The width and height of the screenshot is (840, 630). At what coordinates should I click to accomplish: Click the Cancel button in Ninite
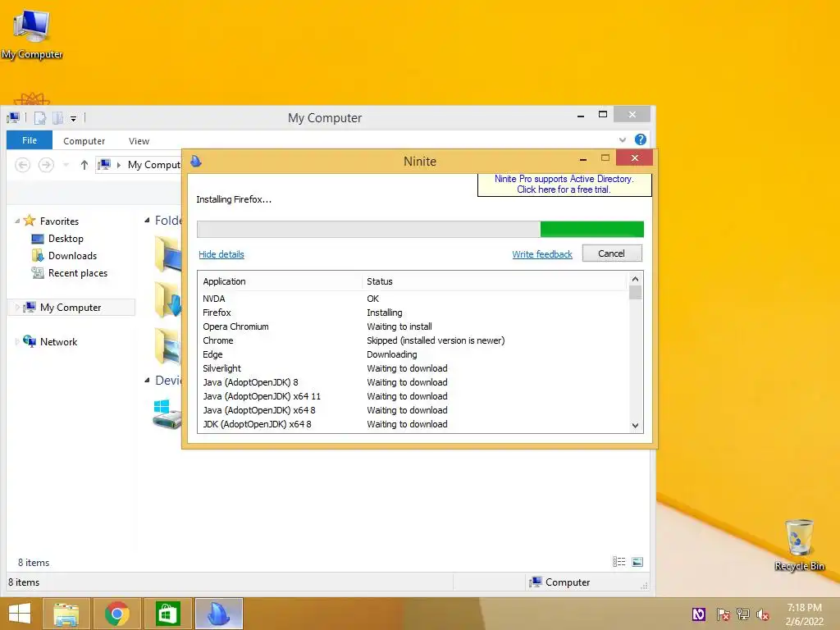click(x=612, y=253)
